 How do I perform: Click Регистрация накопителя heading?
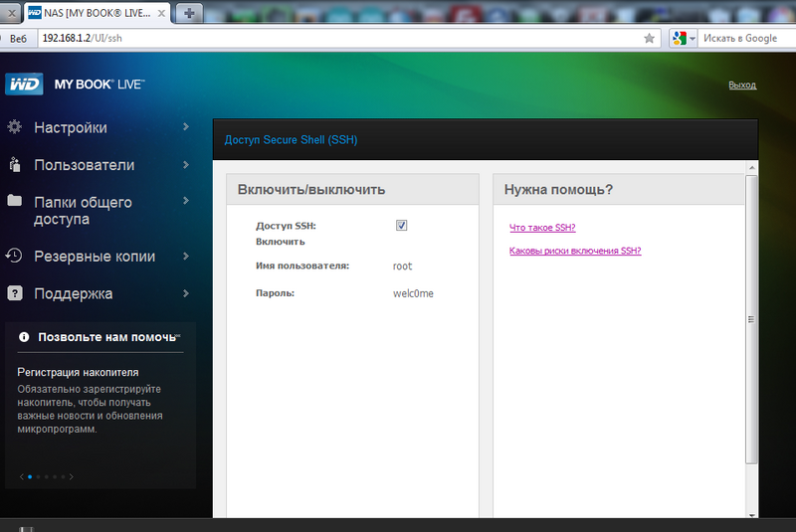tap(78, 372)
